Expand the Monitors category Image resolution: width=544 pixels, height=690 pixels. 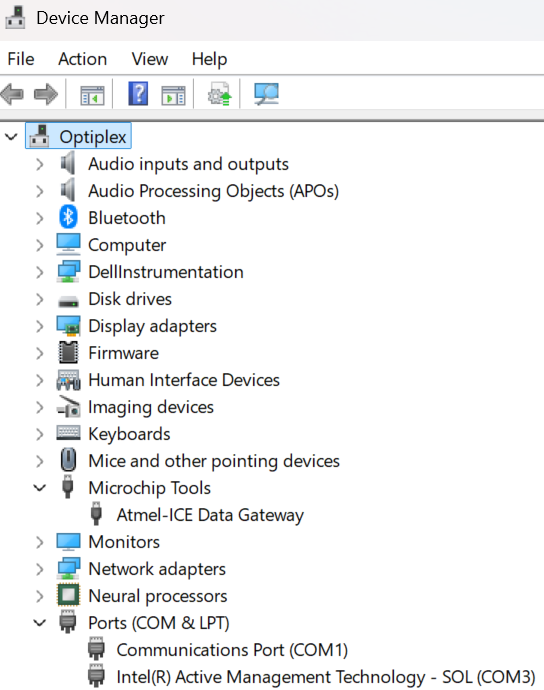point(40,542)
